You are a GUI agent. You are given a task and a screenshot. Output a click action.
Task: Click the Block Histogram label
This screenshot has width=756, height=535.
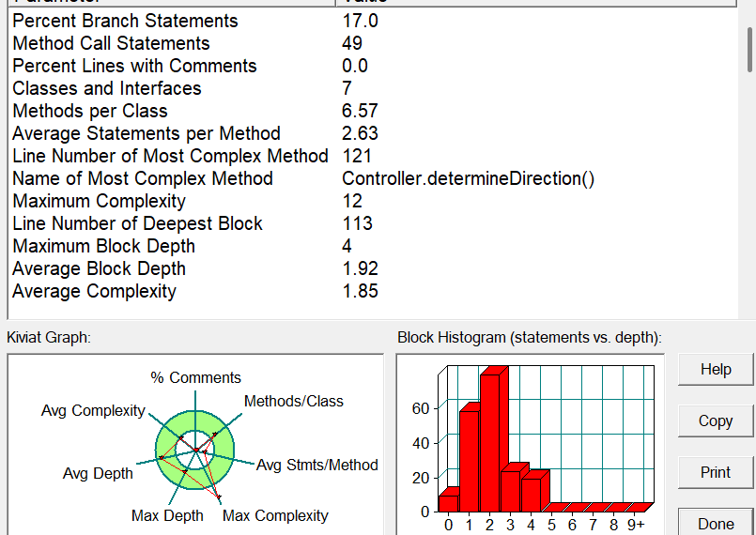coord(530,337)
